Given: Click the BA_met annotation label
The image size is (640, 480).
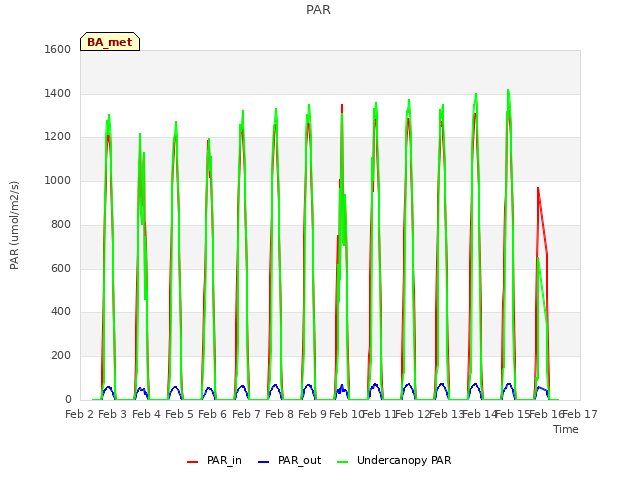Looking at the screenshot, I should click(x=110, y=42).
